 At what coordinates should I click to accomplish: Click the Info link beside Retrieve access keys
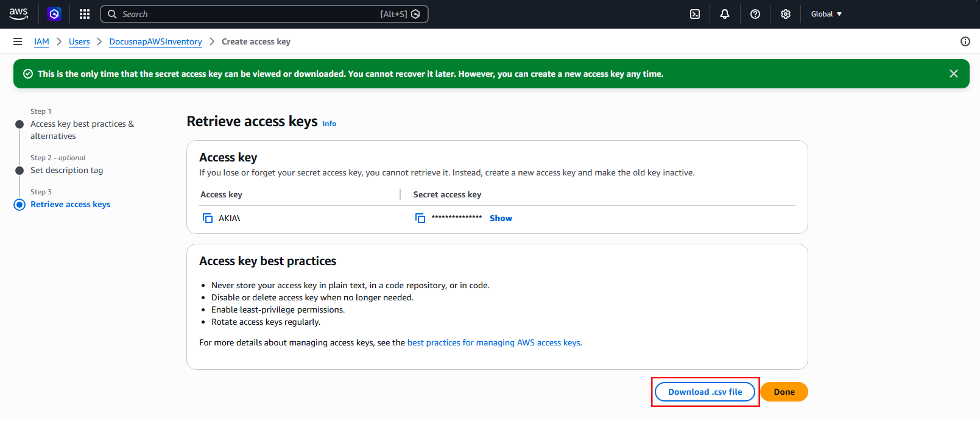coord(329,124)
